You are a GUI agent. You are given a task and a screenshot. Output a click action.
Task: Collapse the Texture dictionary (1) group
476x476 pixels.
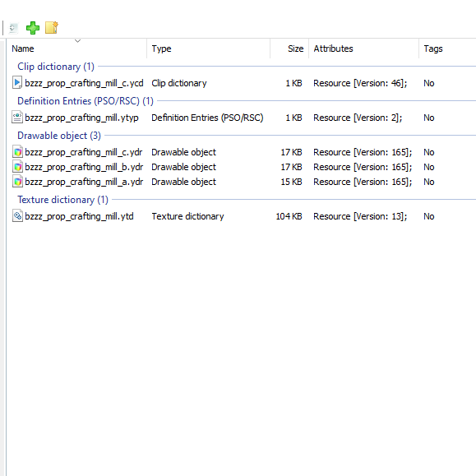[x=62, y=200]
